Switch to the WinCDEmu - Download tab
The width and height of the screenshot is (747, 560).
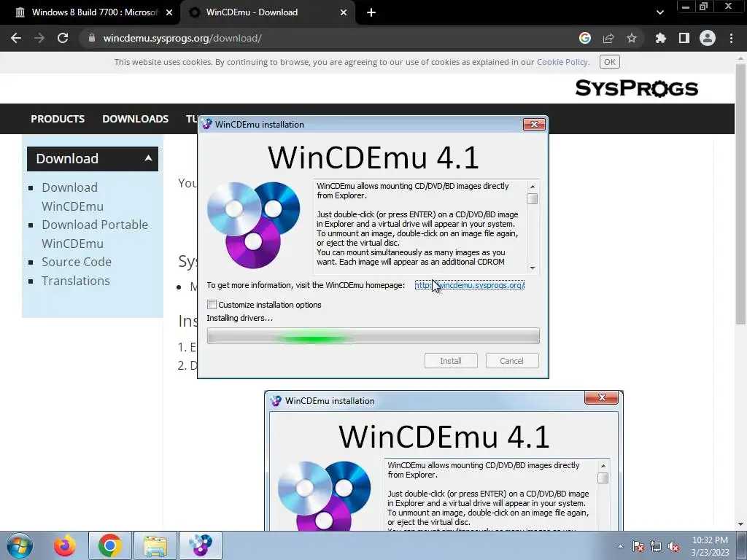point(267,12)
